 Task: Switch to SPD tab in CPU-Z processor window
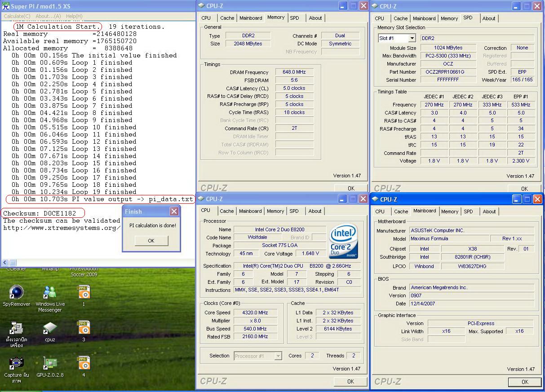coord(294,211)
